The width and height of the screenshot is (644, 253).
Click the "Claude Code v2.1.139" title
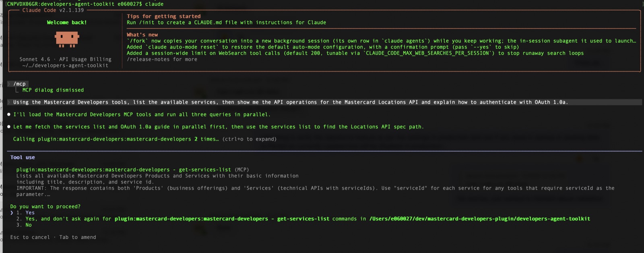53,10
